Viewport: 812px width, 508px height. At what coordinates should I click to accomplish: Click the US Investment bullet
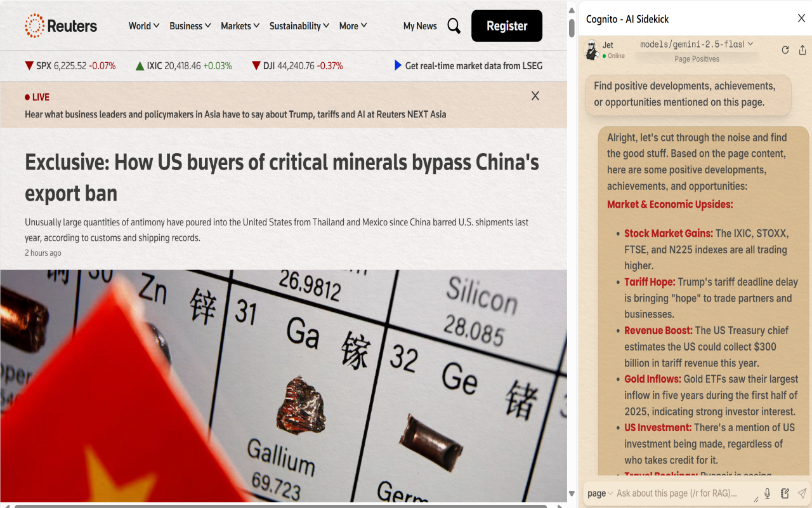point(709,444)
